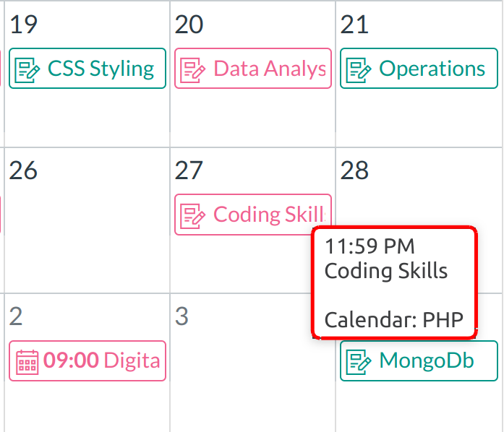Image resolution: width=504 pixels, height=432 pixels.
Task: Click the assignment icon beside CSS Styling
Action: click(x=28, y=69)
